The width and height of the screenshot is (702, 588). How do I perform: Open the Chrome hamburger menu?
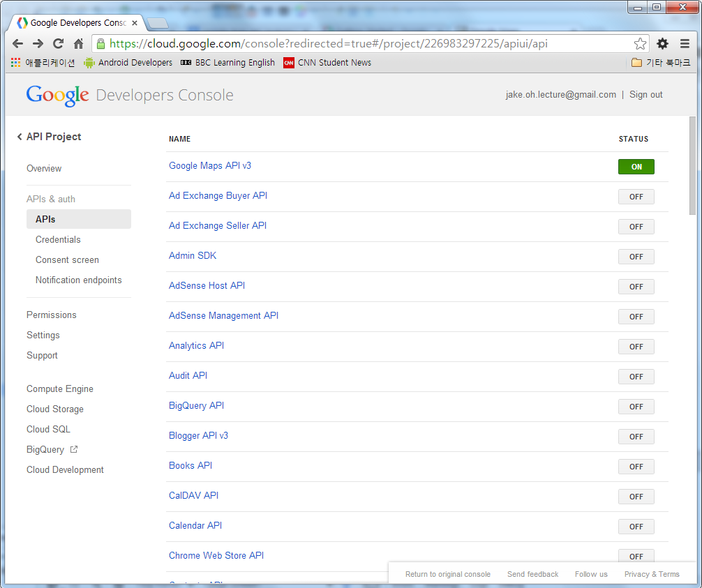click(x=685, y=43)
